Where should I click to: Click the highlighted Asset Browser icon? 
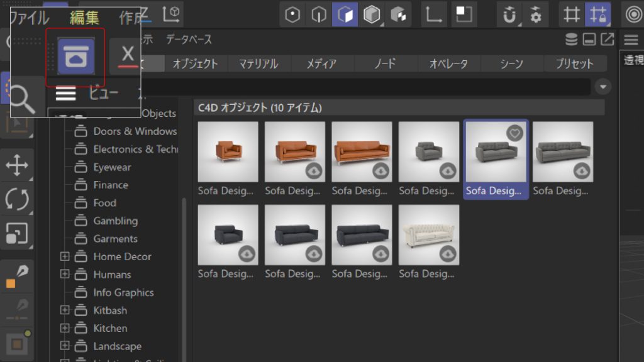tap(75, 57)
